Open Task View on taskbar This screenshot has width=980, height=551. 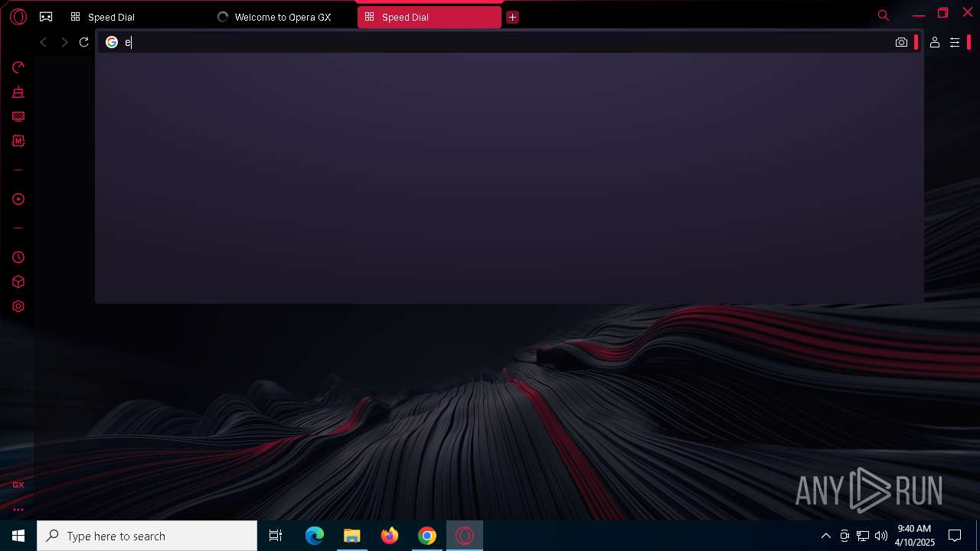[x=276, y=536]
